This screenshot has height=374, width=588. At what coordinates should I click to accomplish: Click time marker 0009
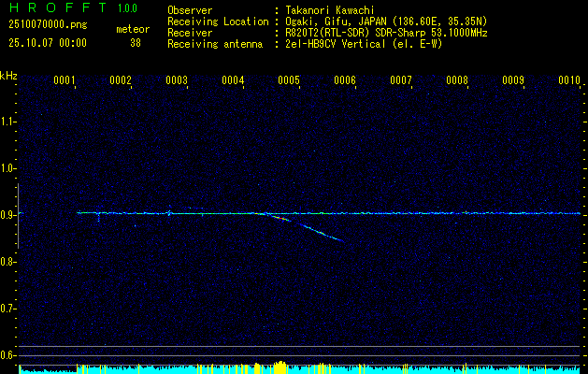coord(513,80)
